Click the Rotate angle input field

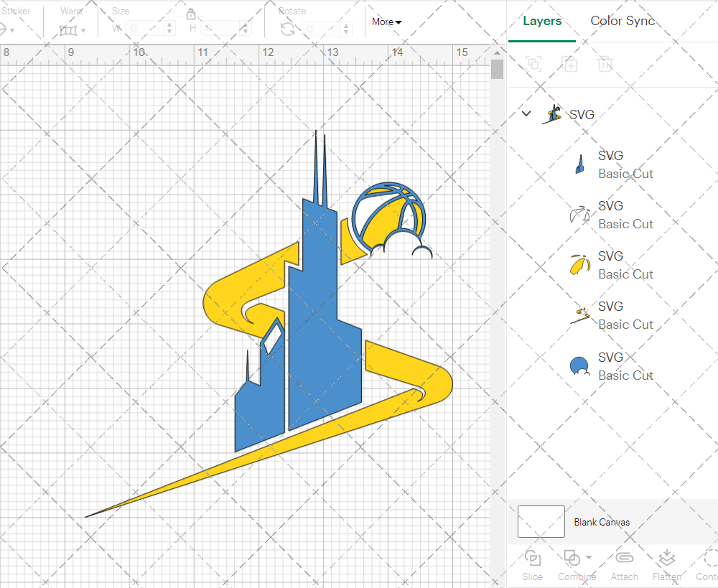(320, 29)
